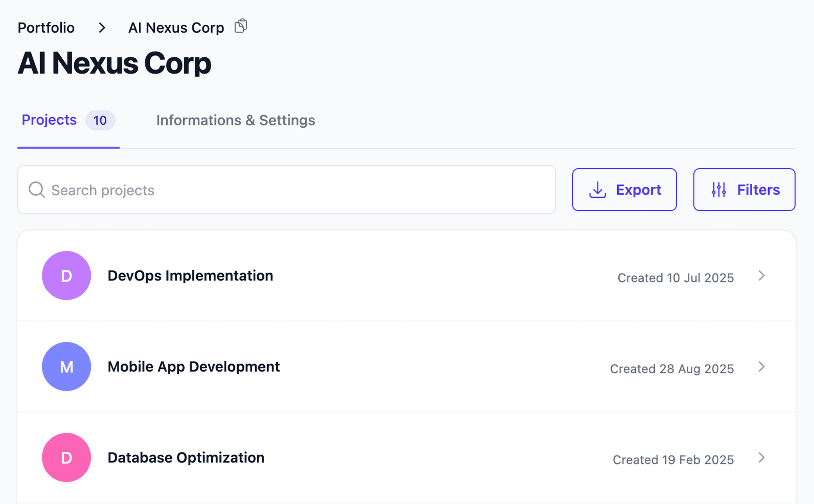Image resolution: width=814 pixels, height=504 pixels.
Task: Click the magnifier icon in search box
Action: pyautogui.click(x=36, y=190)
